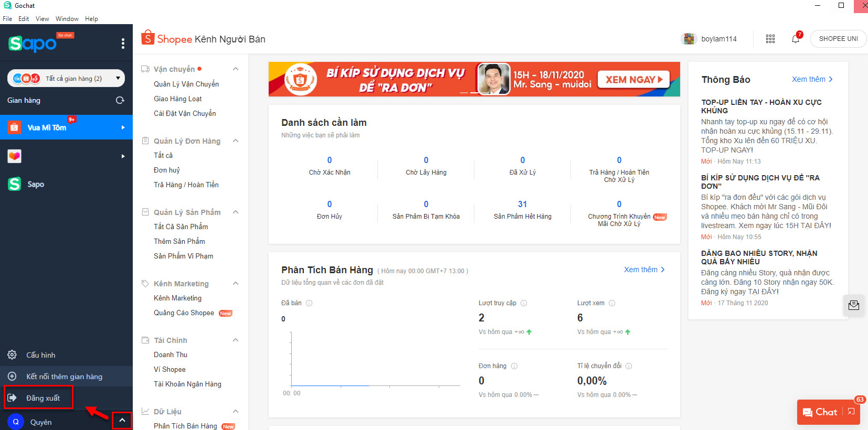Refresh the Gian hàng store list

point(120,100)
